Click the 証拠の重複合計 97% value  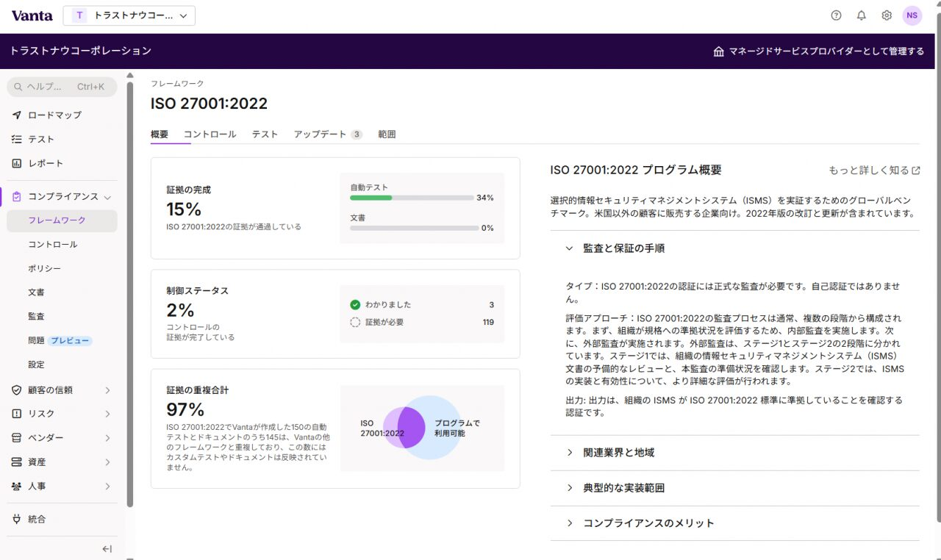[x=185, y=409]
